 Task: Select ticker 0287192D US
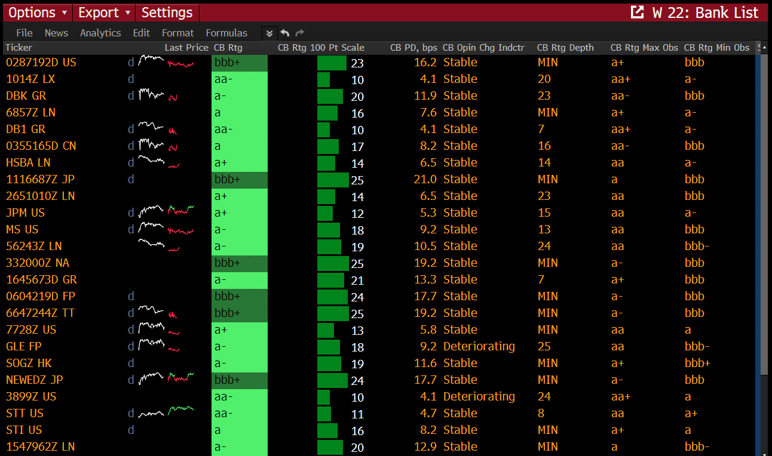(x=41, y=63)
